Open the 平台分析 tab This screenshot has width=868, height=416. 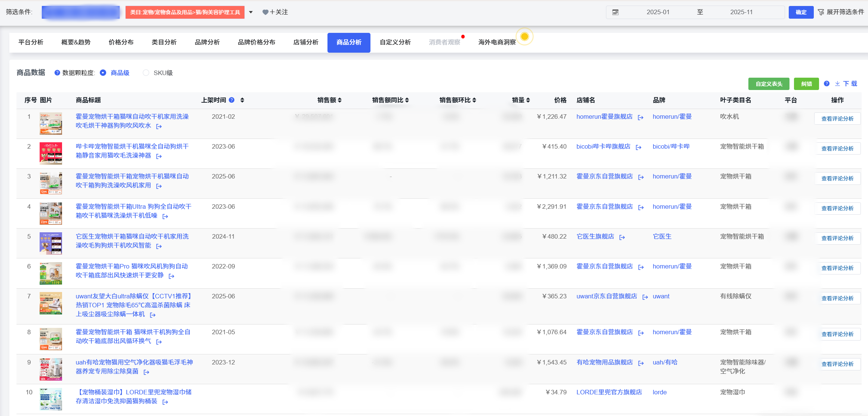(30, 42)
